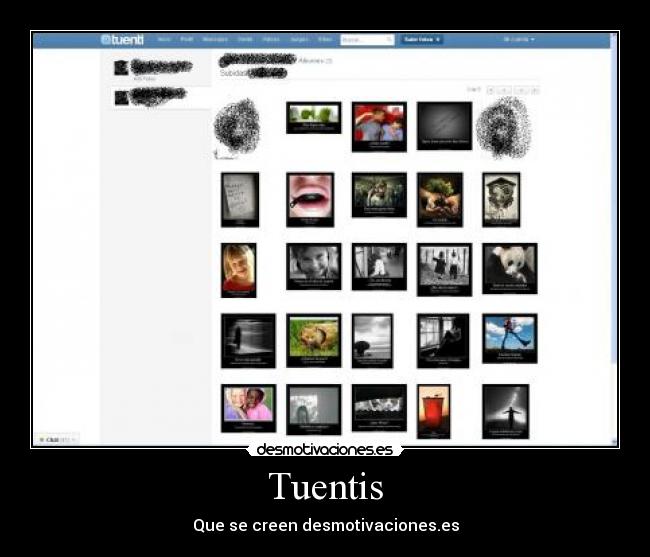Viewport: 650px width, 557px height.
Task: Open the Chat bar at bottom left
Action: [57, 439]
